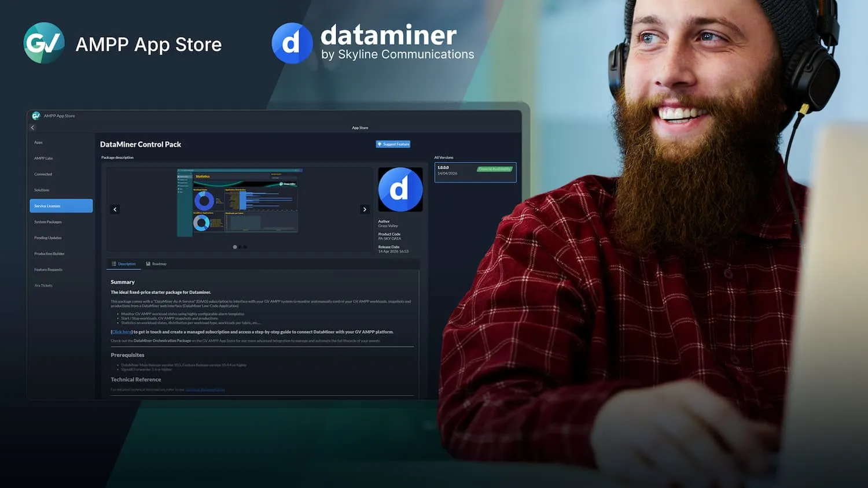Show the next carousel screenshot
This screenshot has height=488, width=868.
365,209
